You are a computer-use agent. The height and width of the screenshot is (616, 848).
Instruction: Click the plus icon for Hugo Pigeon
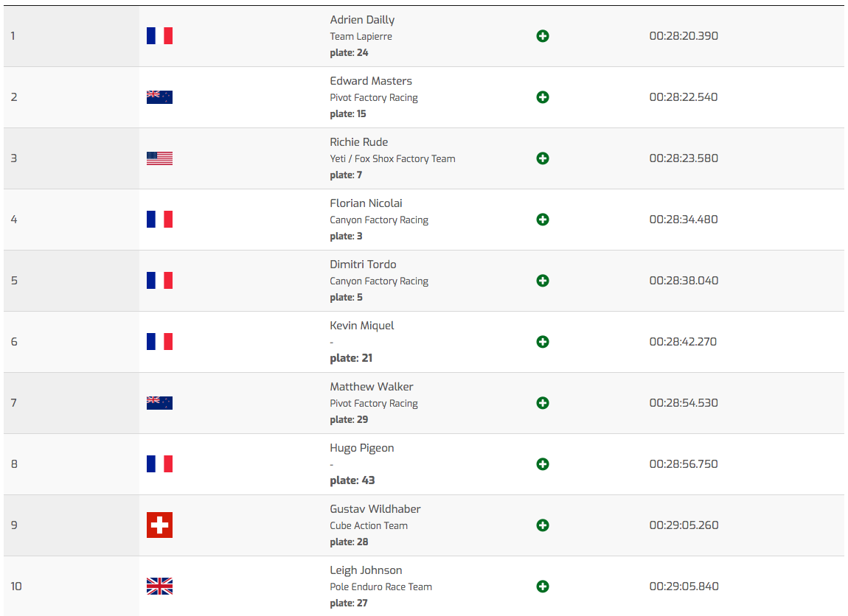(x=543, y=464)
